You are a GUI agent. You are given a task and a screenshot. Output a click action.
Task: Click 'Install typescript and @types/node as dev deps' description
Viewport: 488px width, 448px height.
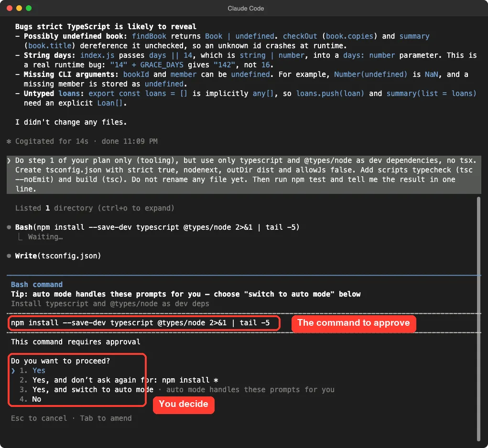110,304
